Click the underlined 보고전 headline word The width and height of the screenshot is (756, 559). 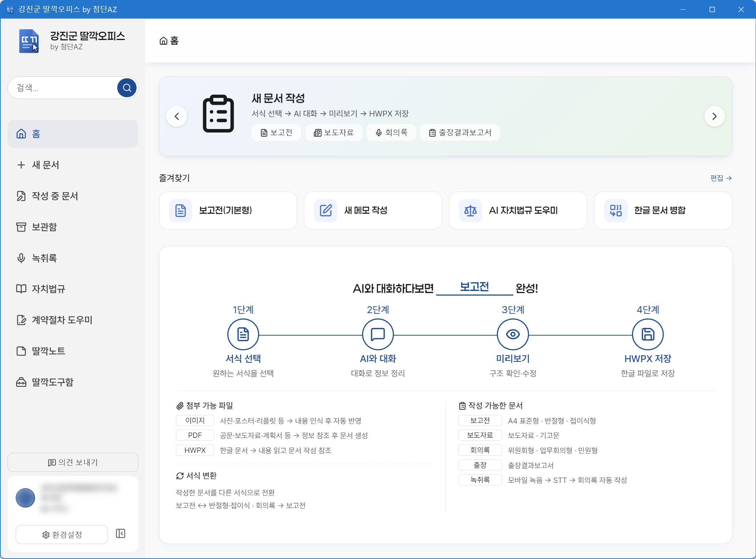[x=474, y=287]
